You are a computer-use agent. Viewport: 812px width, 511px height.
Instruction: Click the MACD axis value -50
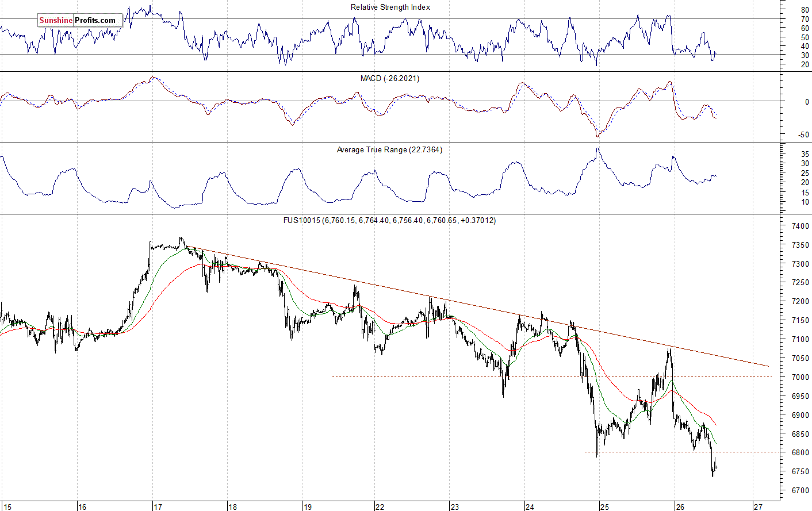pyautogui.click(x=803, y=135)
